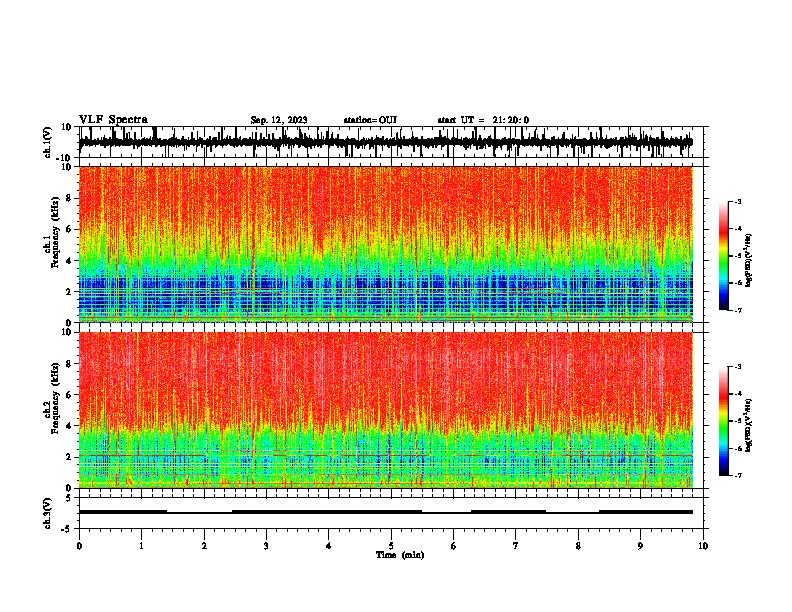Viewport: 792px width, 612px height.
Task: Click the "8" kHz tick on ch.1 spectrogram
Action: click(69, 198)
